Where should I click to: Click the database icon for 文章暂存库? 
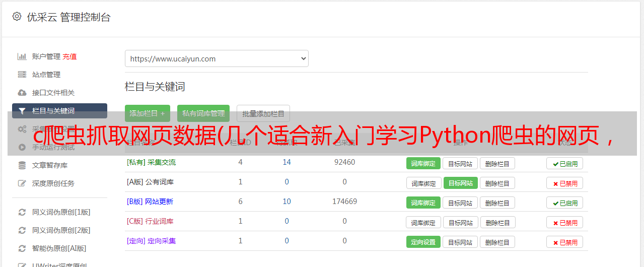click(22, 165)
